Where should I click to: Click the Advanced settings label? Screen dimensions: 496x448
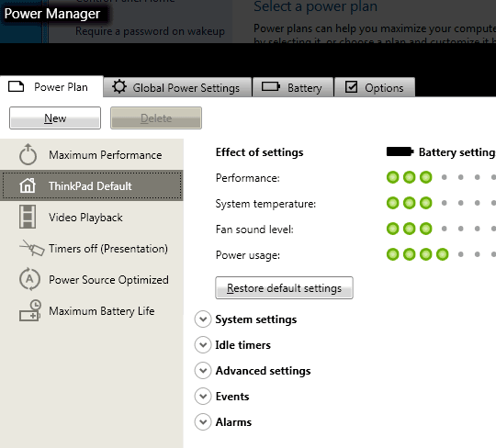(x=263, y=371)
